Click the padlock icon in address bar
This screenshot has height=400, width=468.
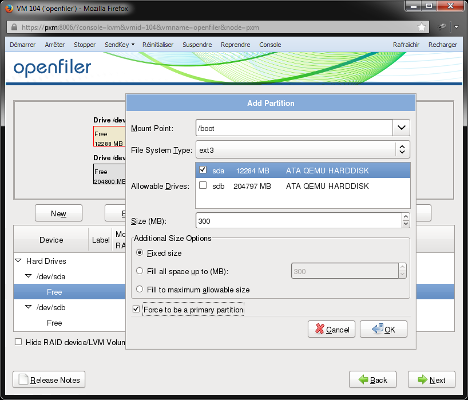point(14,27)
